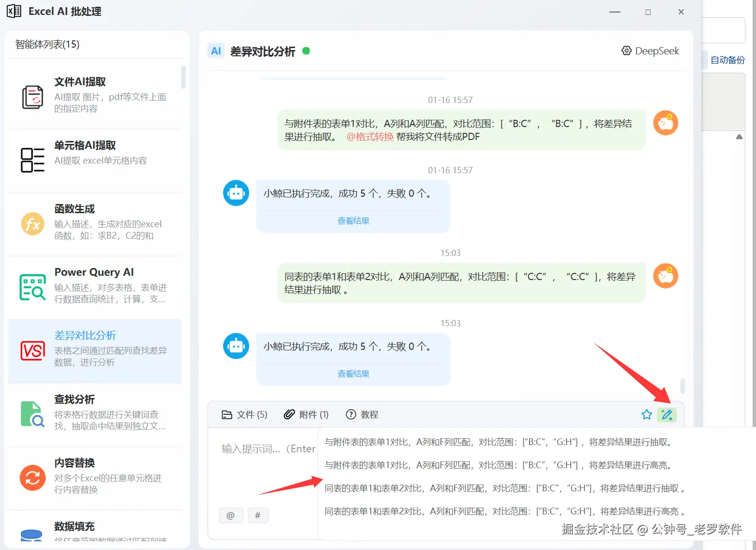Click the @格式转换 mention in the message
Viewport: 756px width, 550px height.
point(370,137)
